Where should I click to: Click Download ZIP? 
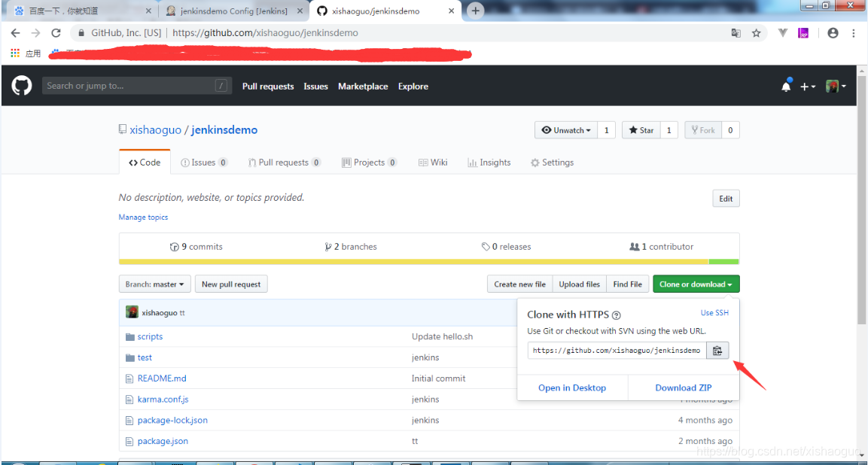coord(684,388)
